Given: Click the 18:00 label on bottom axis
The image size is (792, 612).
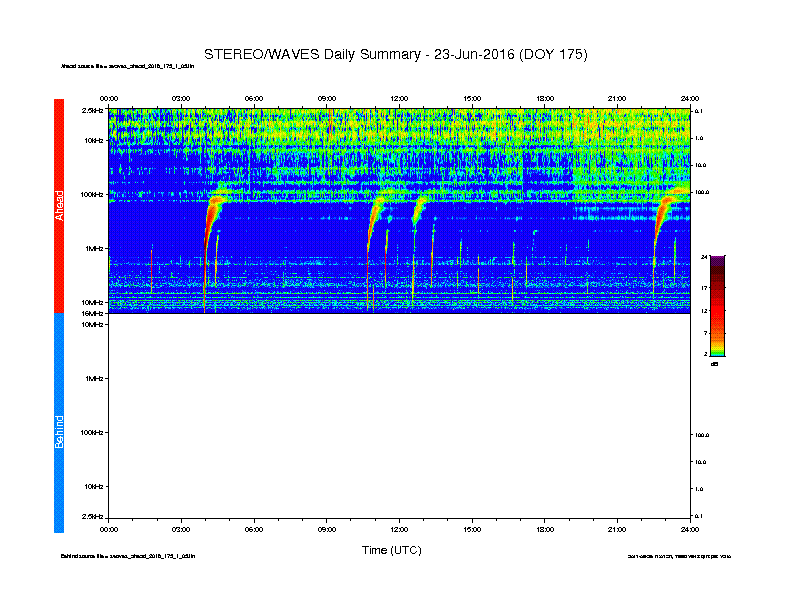Looking at the screenshot, I should tap(544, 529).
